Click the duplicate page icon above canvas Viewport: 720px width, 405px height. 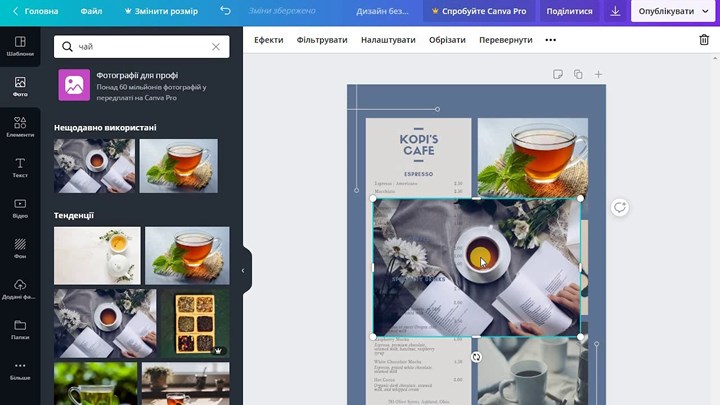(x=578, y=74)
